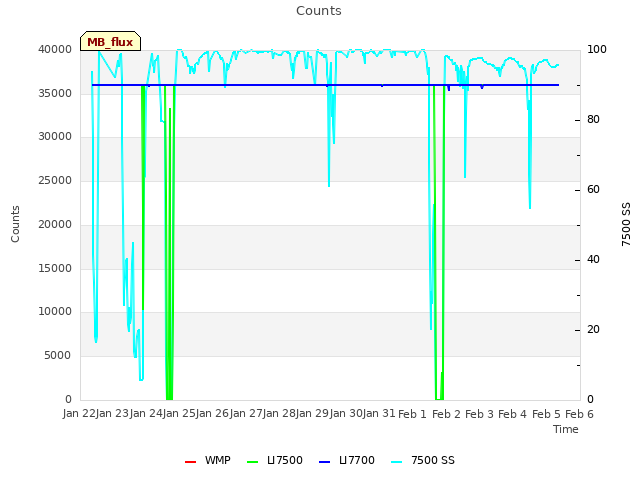This screenshot has height=480, width=640.
Task: Click the 'Jan 25' x-axis tick label
Action: (x=179, y=414)
